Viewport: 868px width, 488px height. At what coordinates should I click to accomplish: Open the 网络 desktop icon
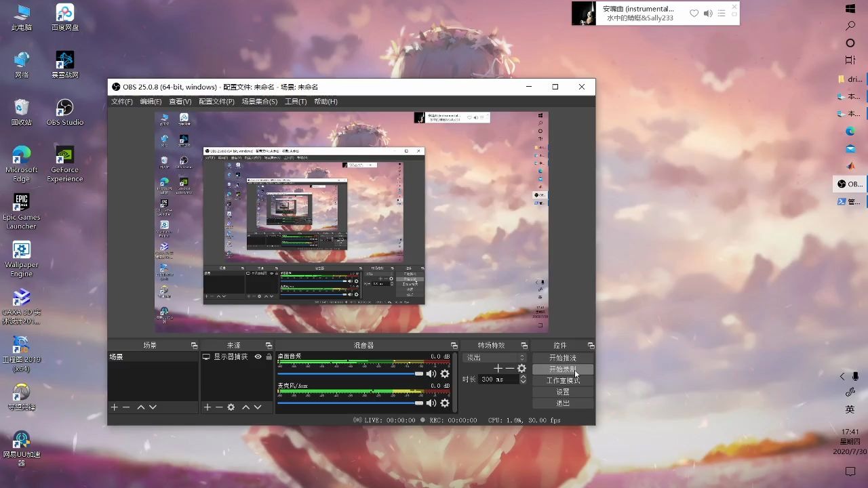(22, 65)
